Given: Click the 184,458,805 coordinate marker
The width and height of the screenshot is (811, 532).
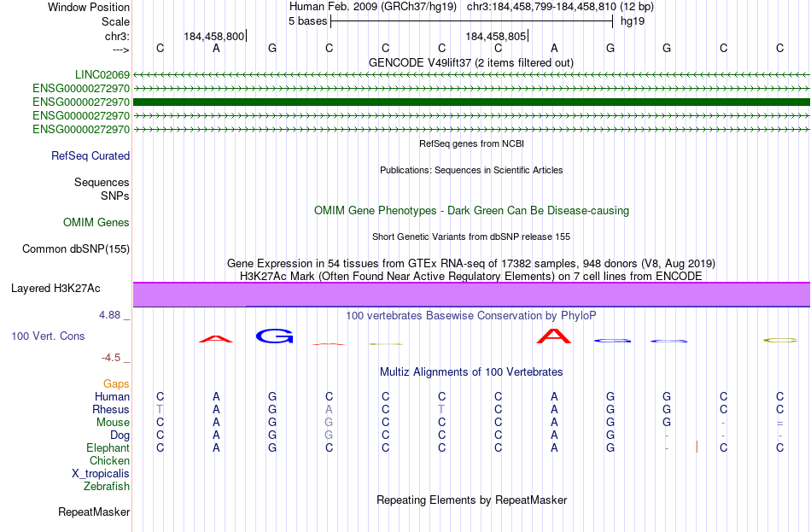Looking at the screenshot, I should coord(495,36).
